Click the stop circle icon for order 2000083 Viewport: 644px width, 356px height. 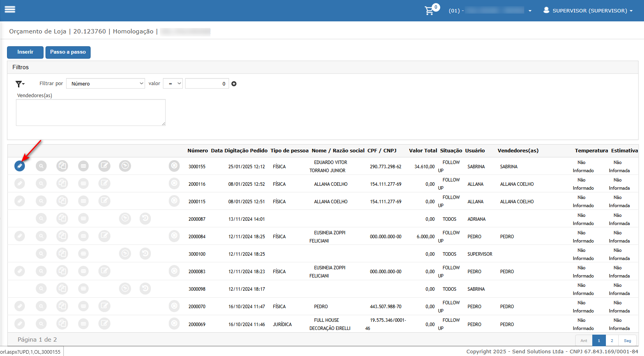[174, 271]
